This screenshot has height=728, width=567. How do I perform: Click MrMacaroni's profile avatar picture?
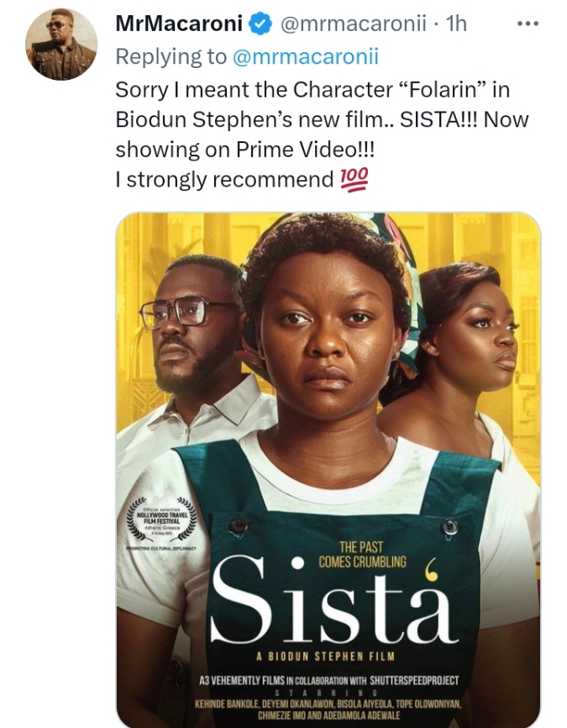[61, 45]
